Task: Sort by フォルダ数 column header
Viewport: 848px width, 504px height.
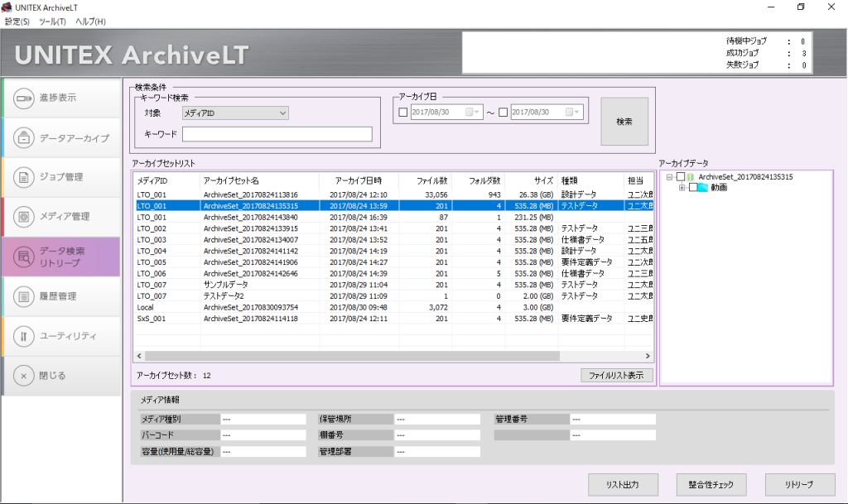Action: pos(479,180)
